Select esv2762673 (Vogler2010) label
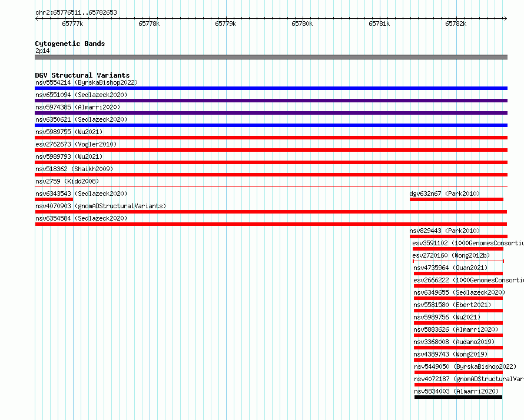 click(x=76, y=144)
